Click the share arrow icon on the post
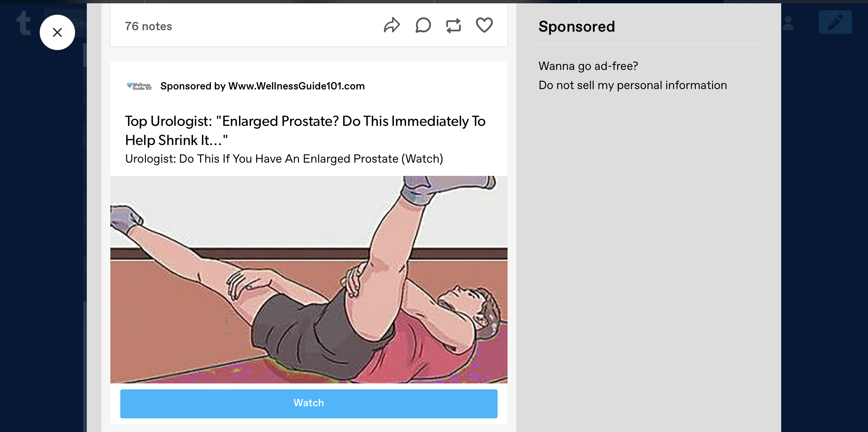868x432 pixels. (x=392, y=25)
